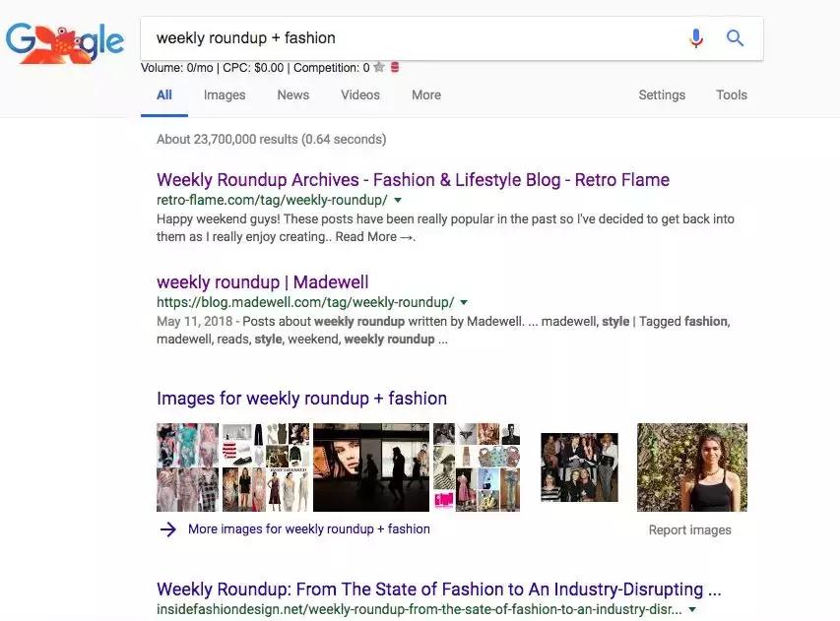840x621 pixels.
Task: Click the red database icon under search bar
Action: click(396, 68)
